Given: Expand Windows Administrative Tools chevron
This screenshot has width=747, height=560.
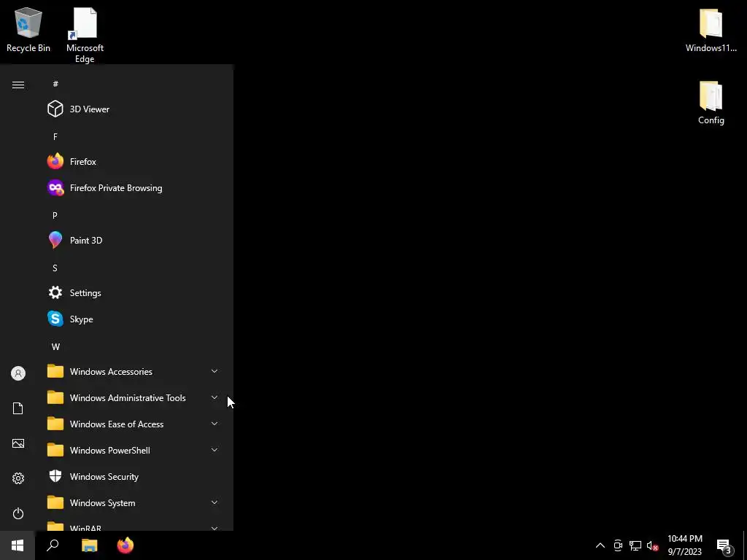Looking at the screenshot, I should tap(214, 397).
